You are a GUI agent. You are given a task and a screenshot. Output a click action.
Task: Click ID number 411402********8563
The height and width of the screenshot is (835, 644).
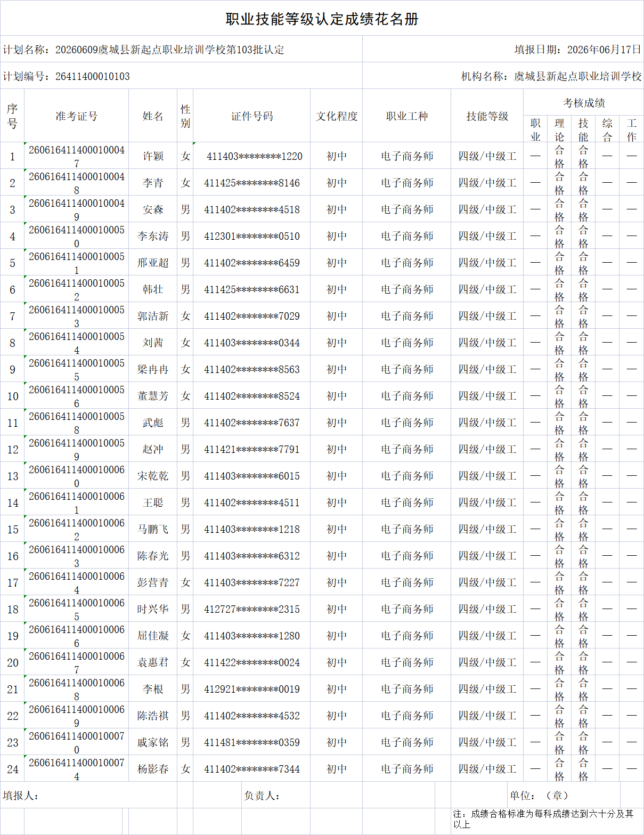click(252, 369)
